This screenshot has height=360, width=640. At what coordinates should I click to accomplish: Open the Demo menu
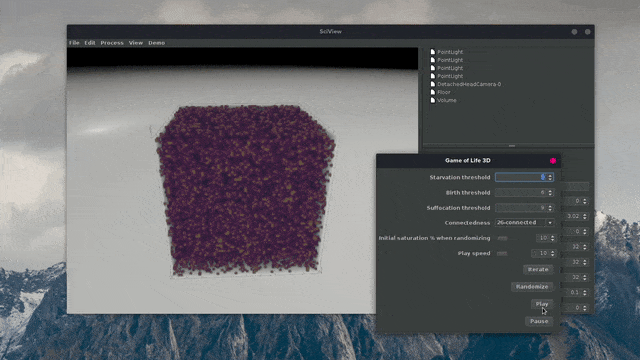click(156, 43)
